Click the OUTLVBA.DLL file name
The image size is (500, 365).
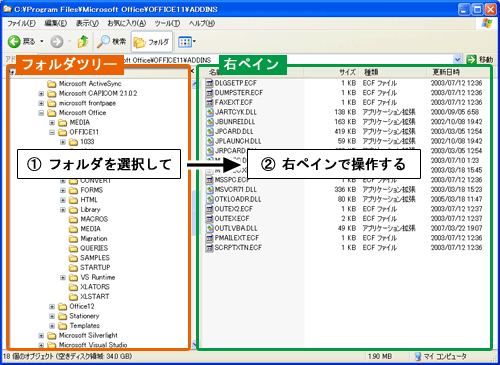pos(236,228)
